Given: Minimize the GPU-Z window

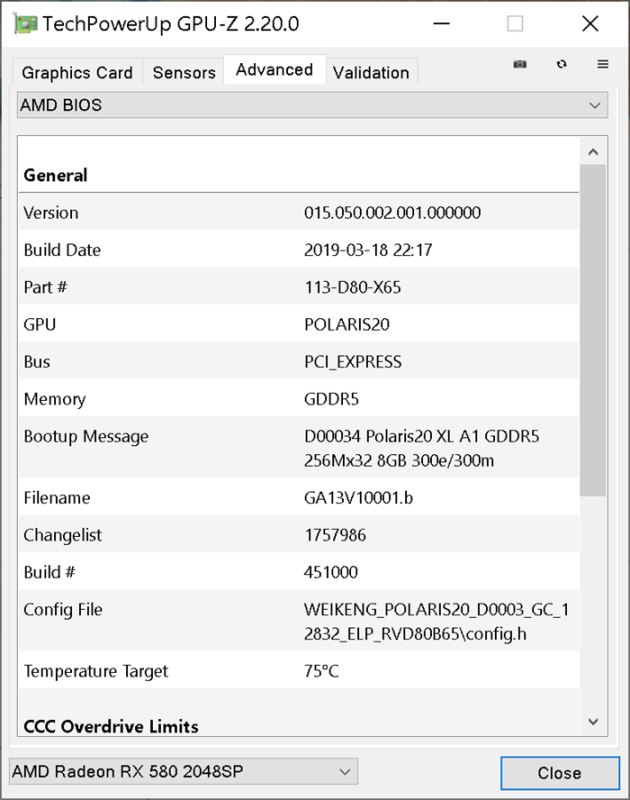Looking at the screenshot, I should [442, 24].
